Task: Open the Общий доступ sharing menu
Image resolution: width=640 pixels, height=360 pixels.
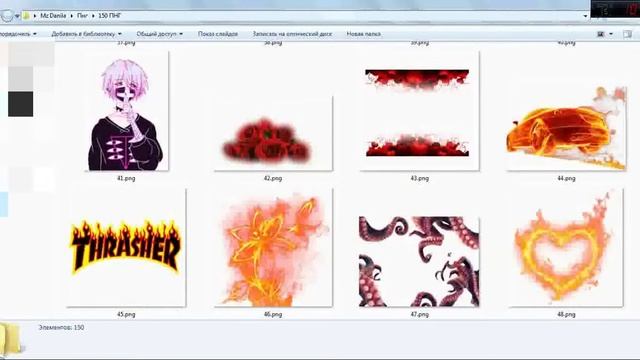Action: pyautogui.click(x=160, y=34)
